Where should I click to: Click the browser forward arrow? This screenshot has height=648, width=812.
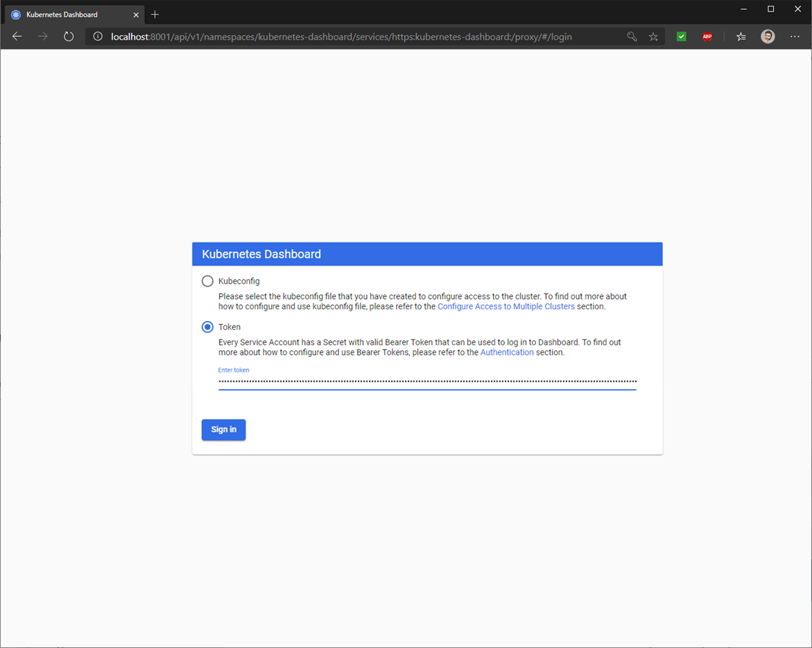43,36
